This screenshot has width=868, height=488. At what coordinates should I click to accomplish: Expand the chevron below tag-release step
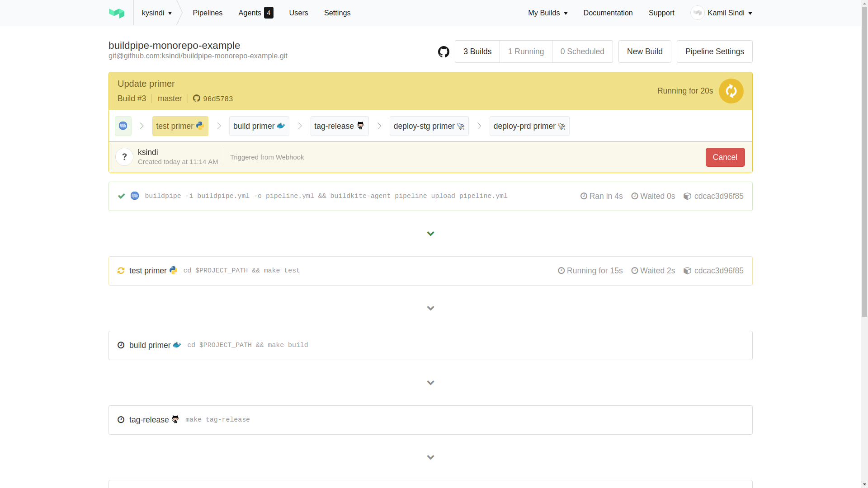coord(430,457)
